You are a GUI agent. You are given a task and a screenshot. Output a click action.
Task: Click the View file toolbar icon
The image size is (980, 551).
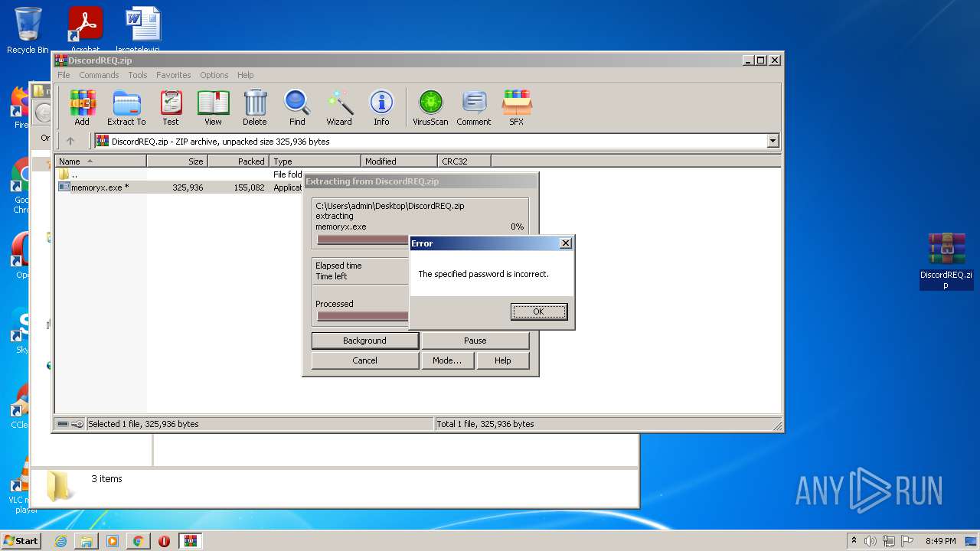[x=213, y=108]
